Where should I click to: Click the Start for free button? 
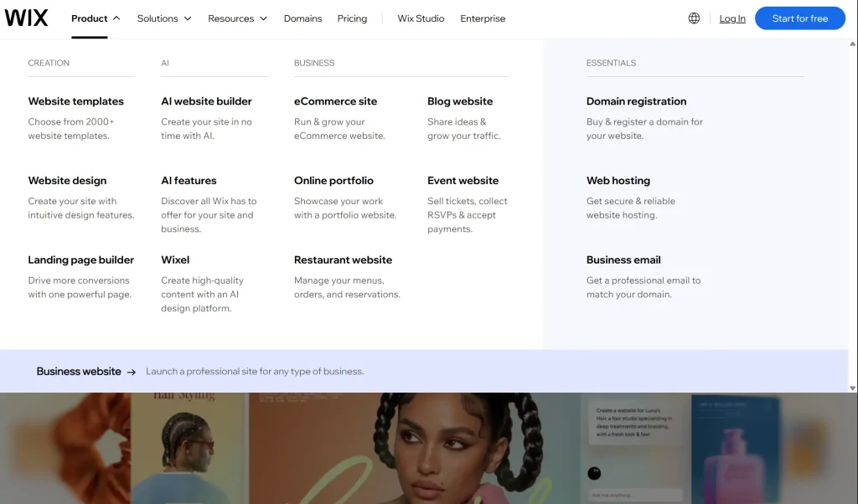pyautogui.click(x=800, y=18)
